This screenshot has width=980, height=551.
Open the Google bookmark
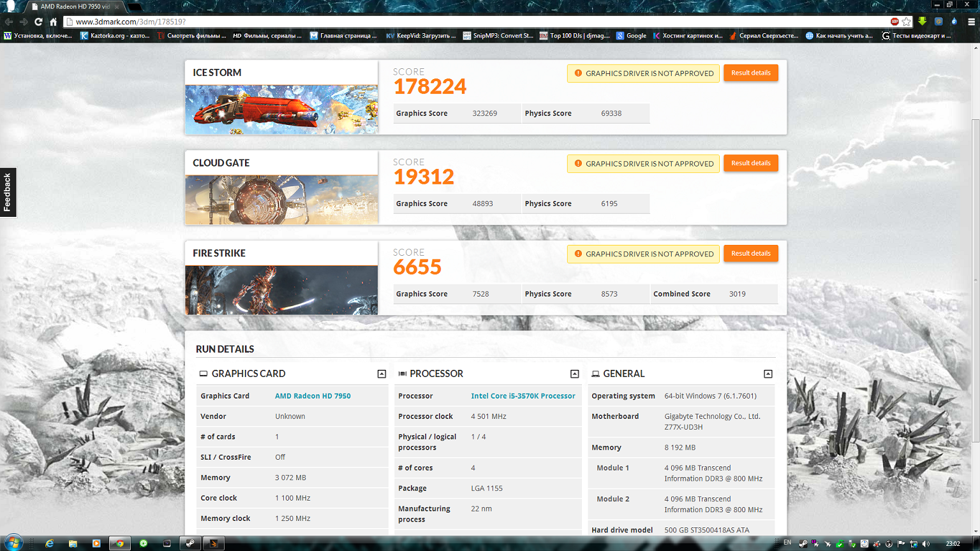[631, 36]
